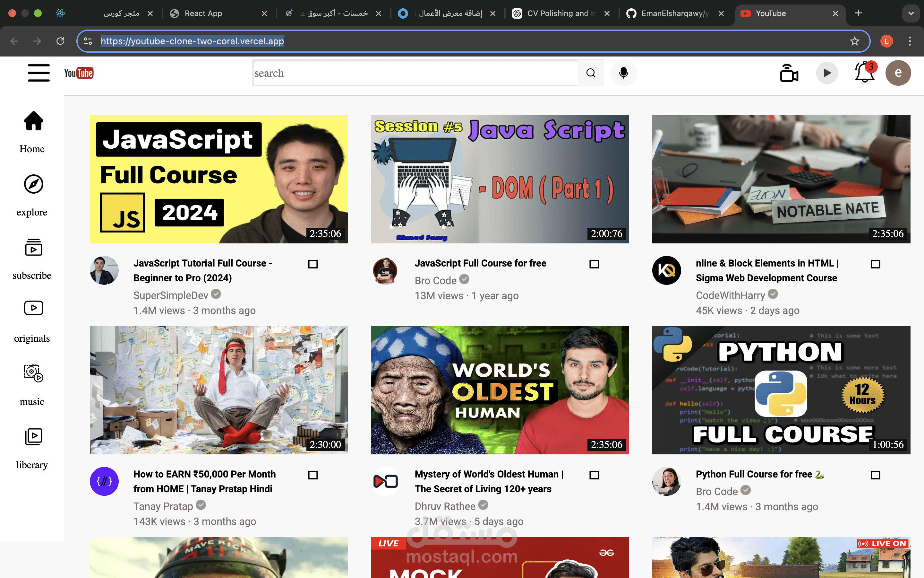This screenshot has height=578, width=924.
Task: Open 'nline & Block Elements in HTML' title
Action: tap(767, 271)
